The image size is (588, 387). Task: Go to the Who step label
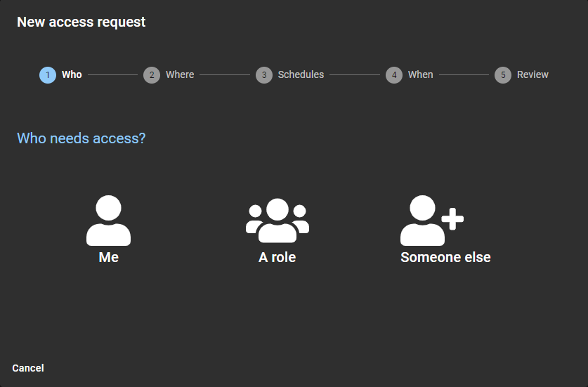pyautogui.click(x=72, y=74)
